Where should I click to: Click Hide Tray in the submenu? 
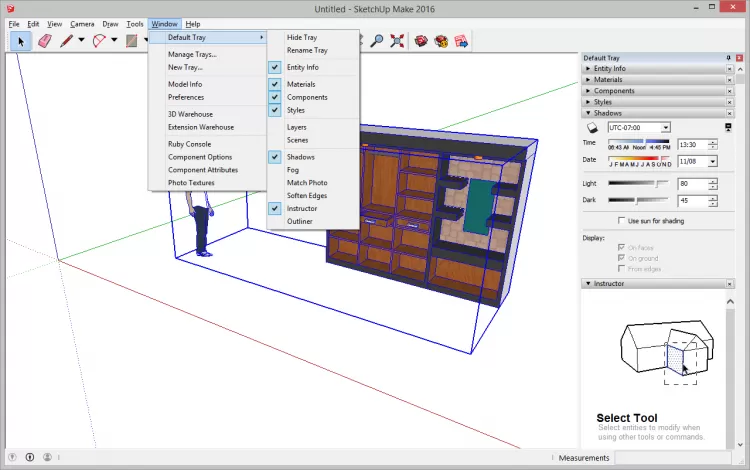point(302,37)
